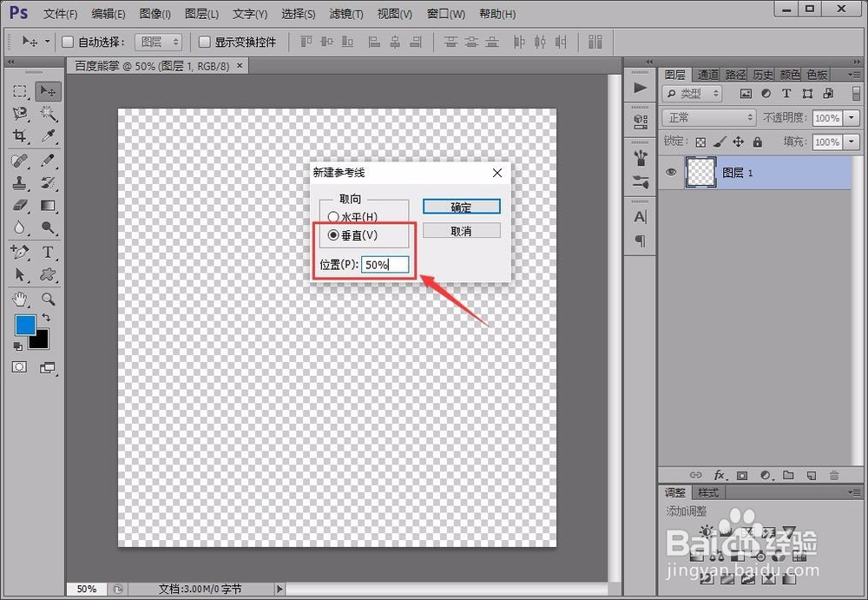Screen dimensions: 868x600
Task: Close the 百度熊掌 document tab
Action: pos(240,65)
